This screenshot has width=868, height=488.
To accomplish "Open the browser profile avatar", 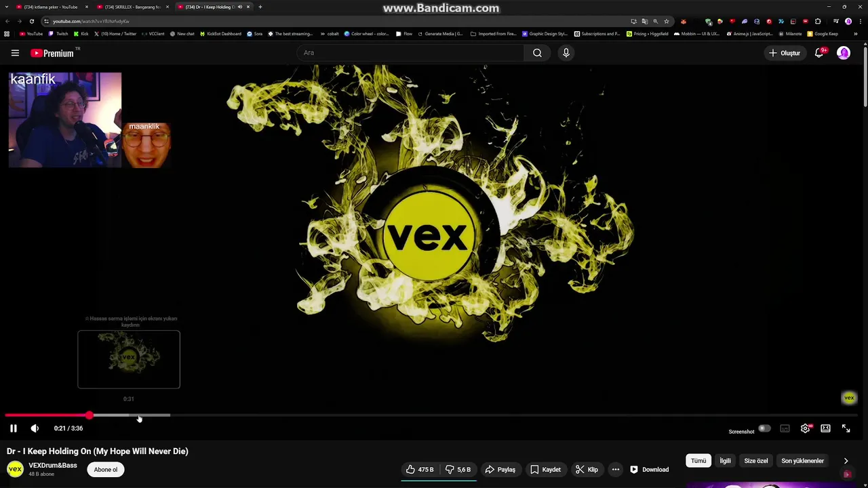I will tap(848, 21).
